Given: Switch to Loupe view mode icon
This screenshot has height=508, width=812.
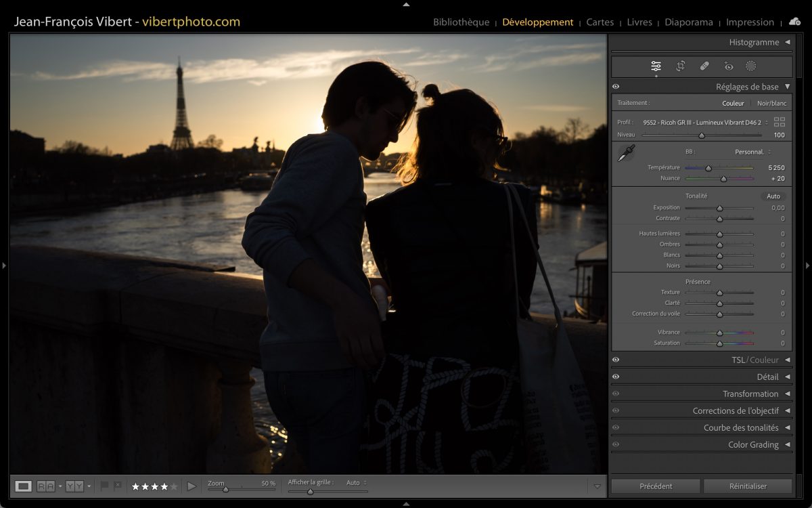Looking at the screenshot, I should 24,486.
